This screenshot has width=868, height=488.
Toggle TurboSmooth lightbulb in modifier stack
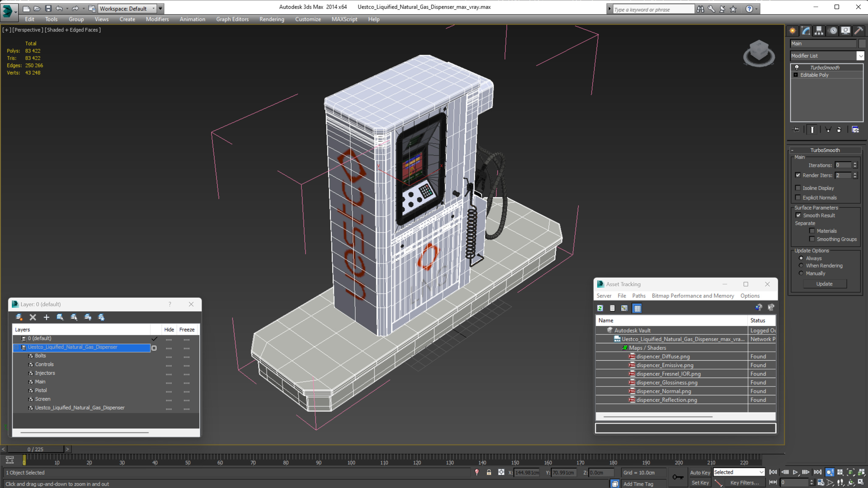coord(797,67)
